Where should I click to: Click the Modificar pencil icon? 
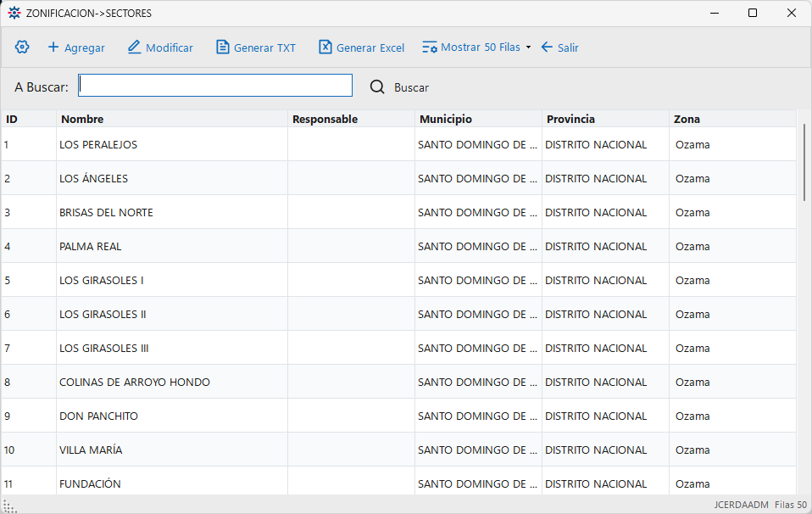tap(134, 47)
